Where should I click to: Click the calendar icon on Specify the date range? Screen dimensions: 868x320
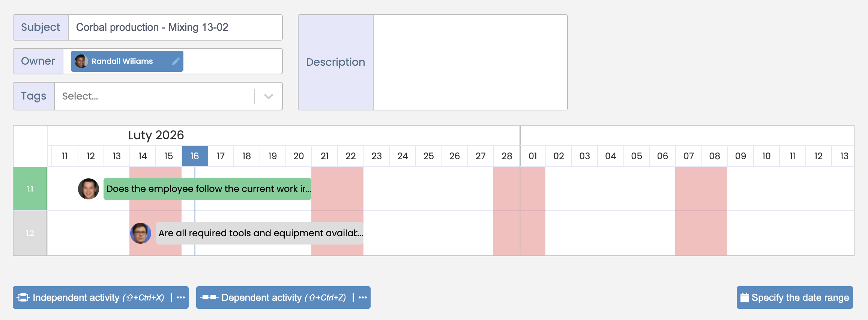745,297
